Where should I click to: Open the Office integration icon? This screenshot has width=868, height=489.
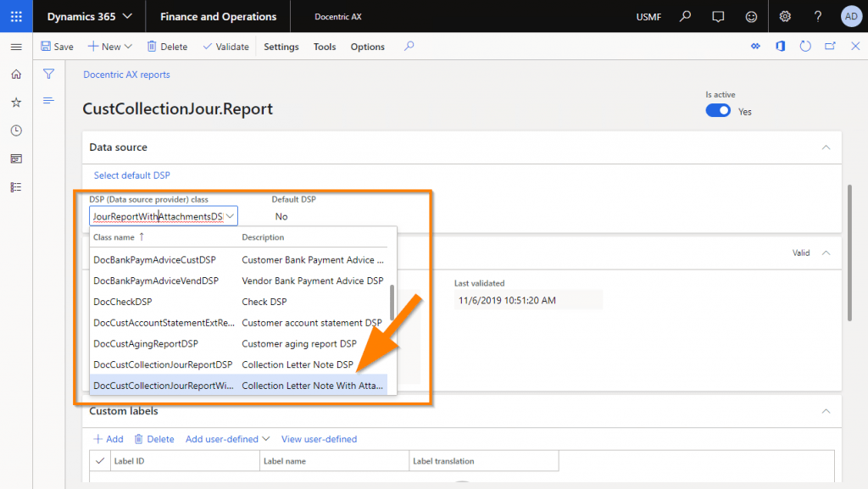click(x=780, y=47)
